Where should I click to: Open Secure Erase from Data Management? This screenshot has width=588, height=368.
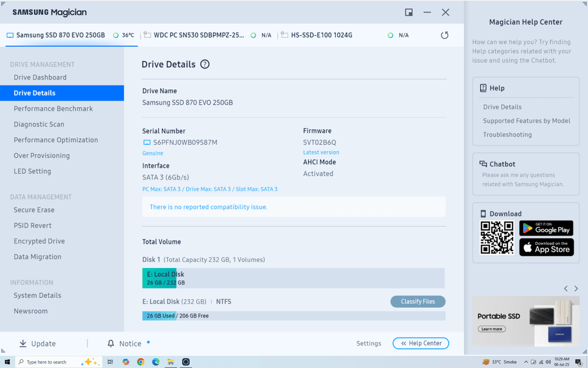tap(34, 210)
